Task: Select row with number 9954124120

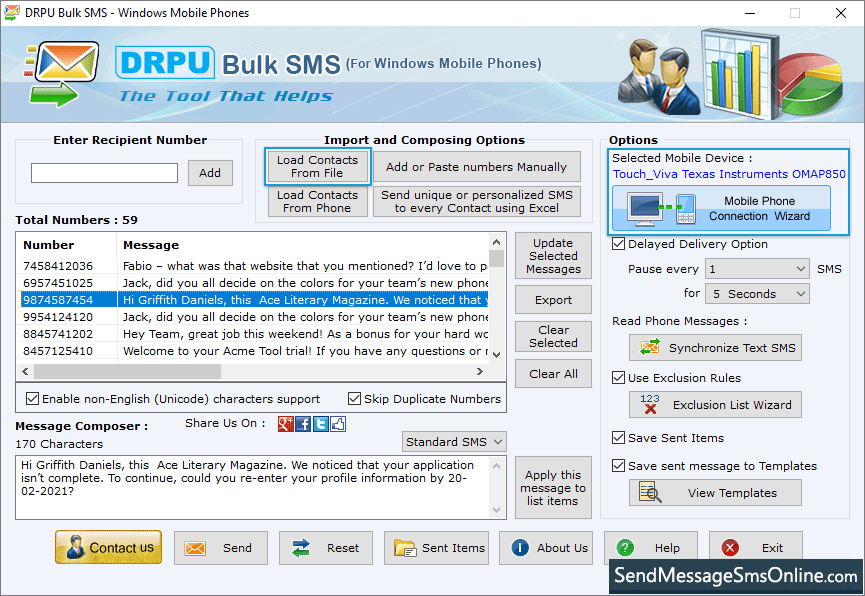Action: (x=254, y=317)
